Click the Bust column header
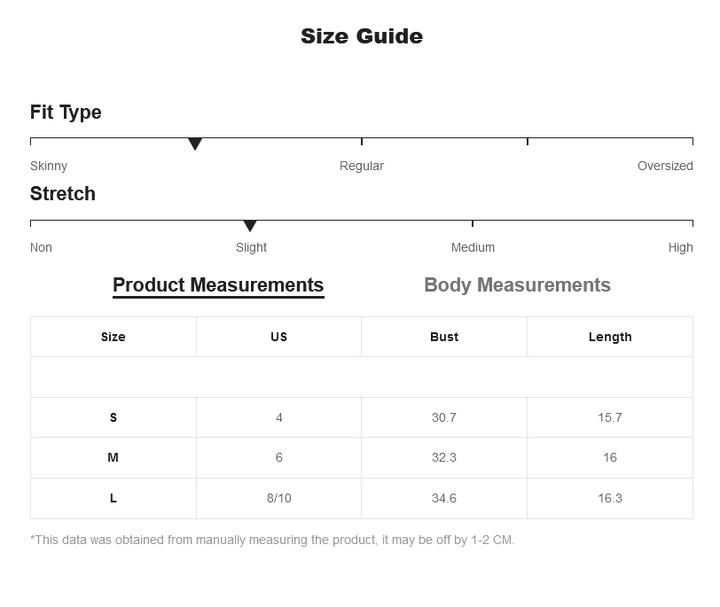Viewport: 720px width, 607px height. pyautogui.click(x=444, y=337)
